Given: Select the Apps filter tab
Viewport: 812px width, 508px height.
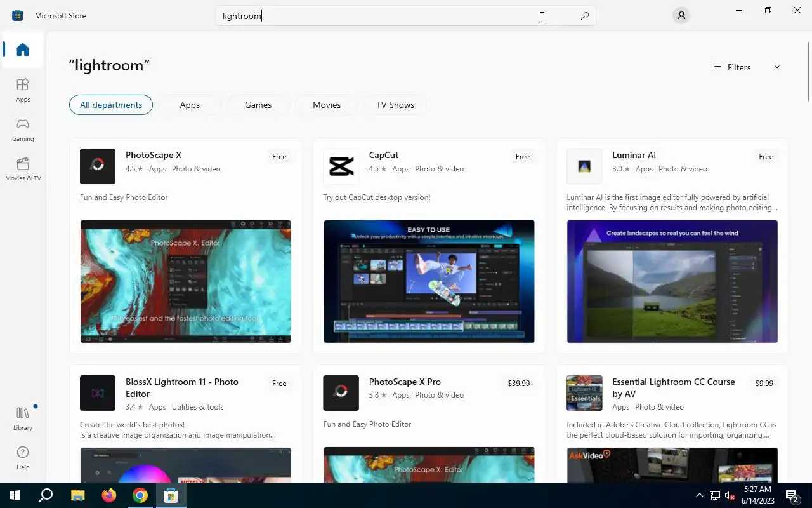Looking at the screenshot, I should (190, 105).
